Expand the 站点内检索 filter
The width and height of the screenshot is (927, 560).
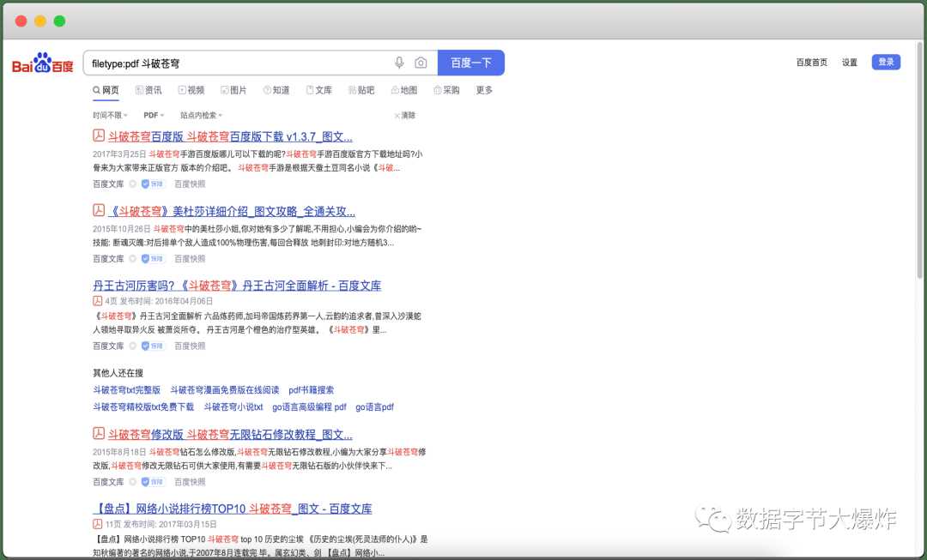pyautogui.click(x=202, y=115)
